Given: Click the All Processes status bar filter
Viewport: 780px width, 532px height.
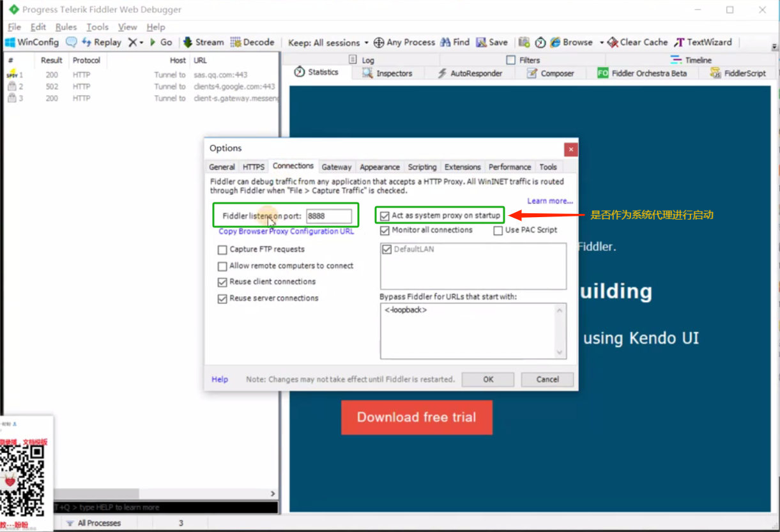Looking at the screenshot, I should (93, 523).
